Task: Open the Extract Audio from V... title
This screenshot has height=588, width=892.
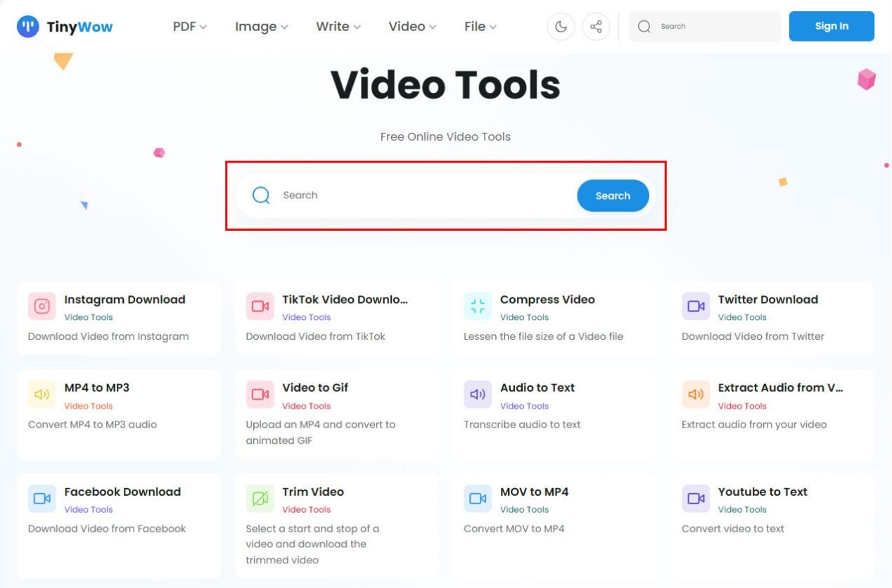Action: pyautogui.click(x=780, y=388)
